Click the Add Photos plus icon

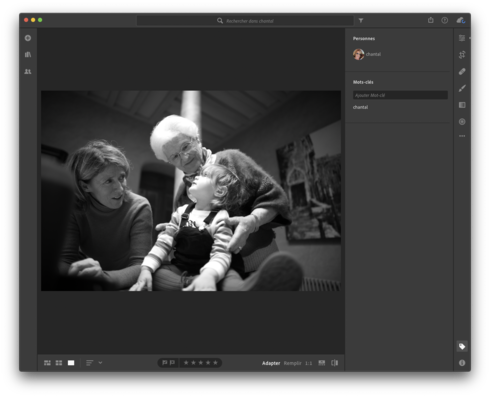(x=28, y=38)
